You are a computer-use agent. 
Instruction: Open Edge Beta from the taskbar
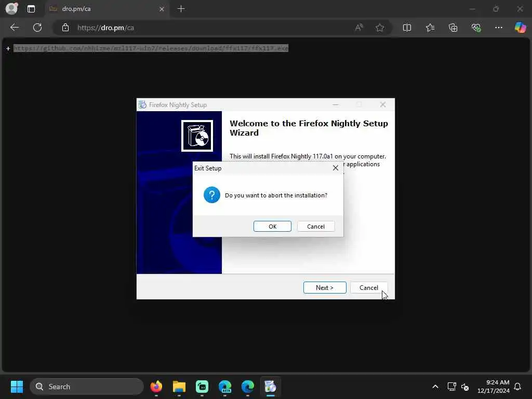[x=225, y=387]
